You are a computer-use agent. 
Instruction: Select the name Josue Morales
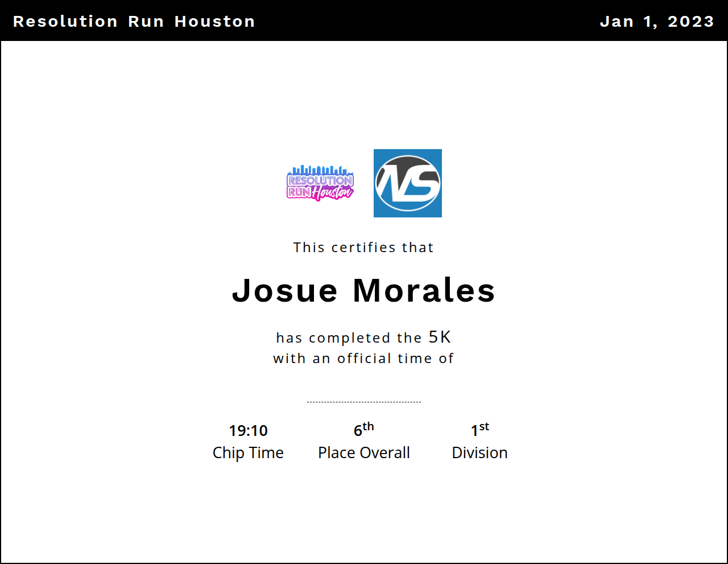click(363, 290)
